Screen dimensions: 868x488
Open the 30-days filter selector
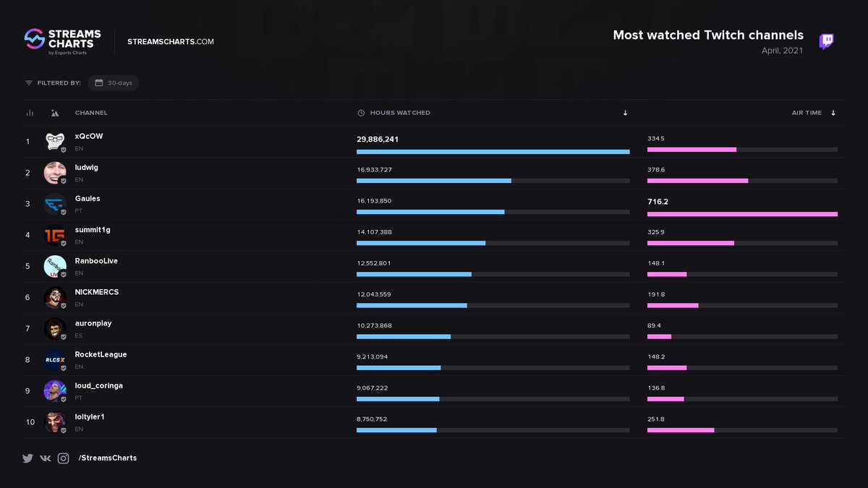click(x=113, y=82)
